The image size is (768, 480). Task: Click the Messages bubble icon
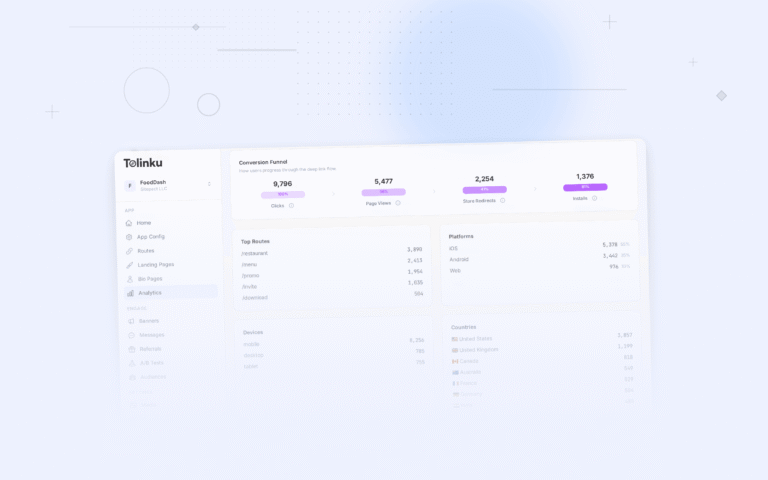(x=131, y=336)
